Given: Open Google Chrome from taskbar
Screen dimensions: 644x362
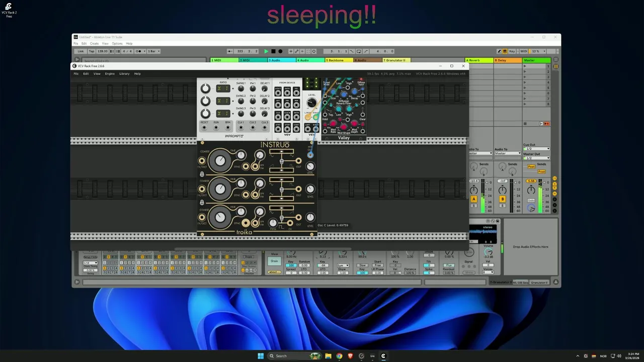Looking at the screenshot, I should 339,356.
